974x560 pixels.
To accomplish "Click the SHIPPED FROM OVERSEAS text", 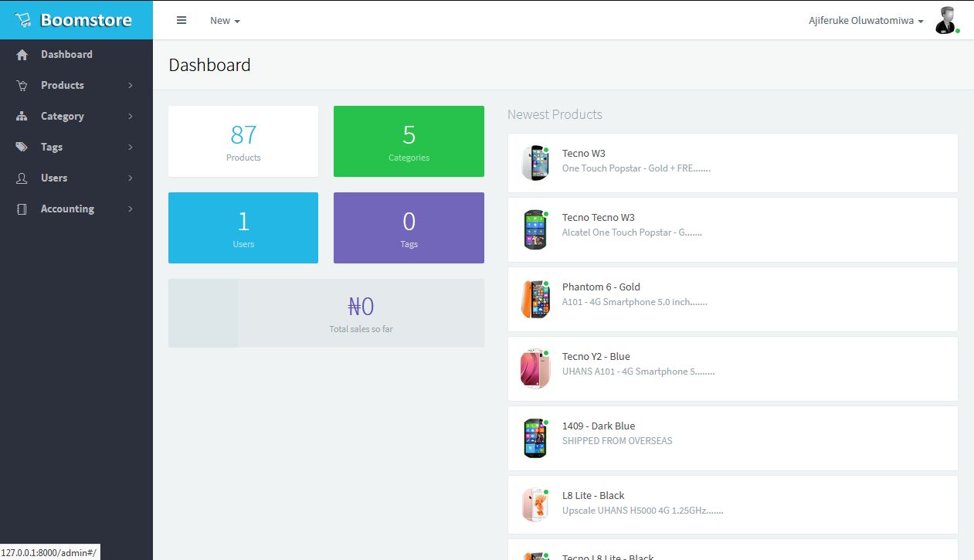I will pos(617,441).
